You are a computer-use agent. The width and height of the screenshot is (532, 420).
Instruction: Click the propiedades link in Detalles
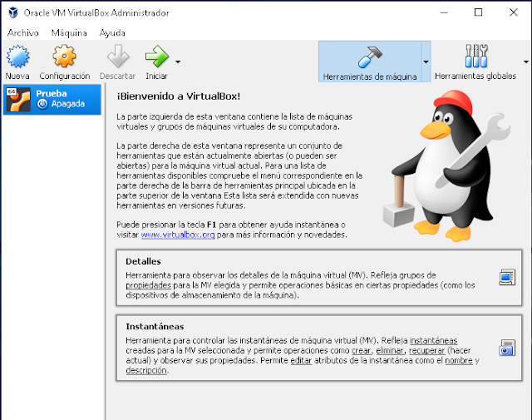coord(148,285)
